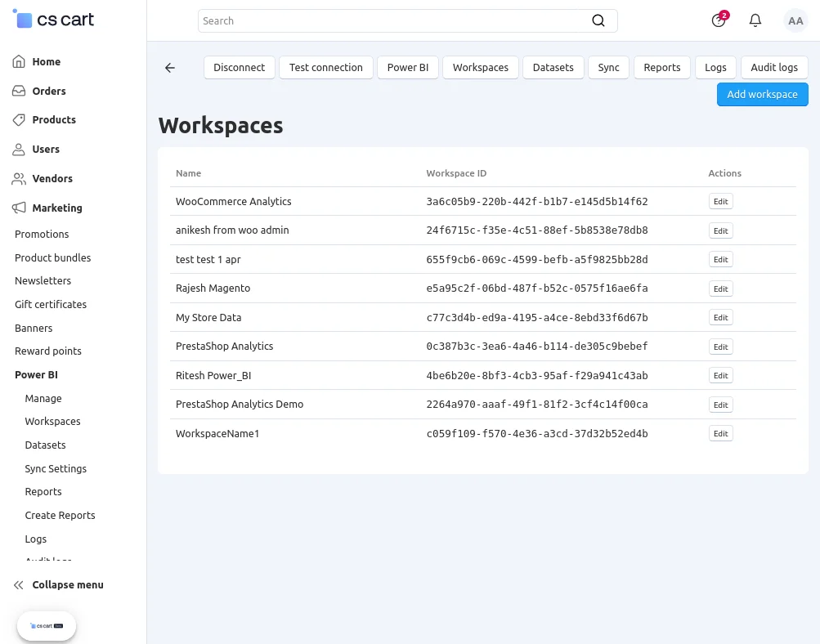Open Create Reports in the sidebar
The image size is (820, 644).
click(60, 516)
